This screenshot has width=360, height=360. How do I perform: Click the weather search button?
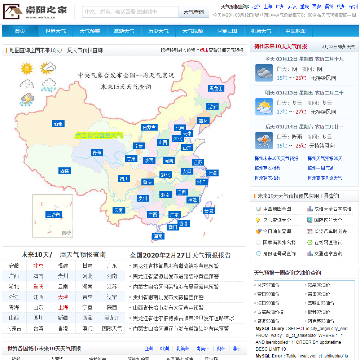click(194, 12)
